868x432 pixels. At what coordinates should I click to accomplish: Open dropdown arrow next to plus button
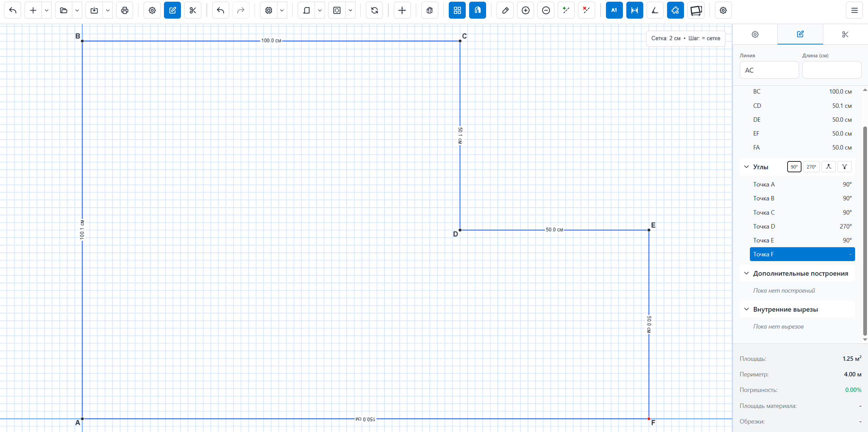tap(47, 10)
